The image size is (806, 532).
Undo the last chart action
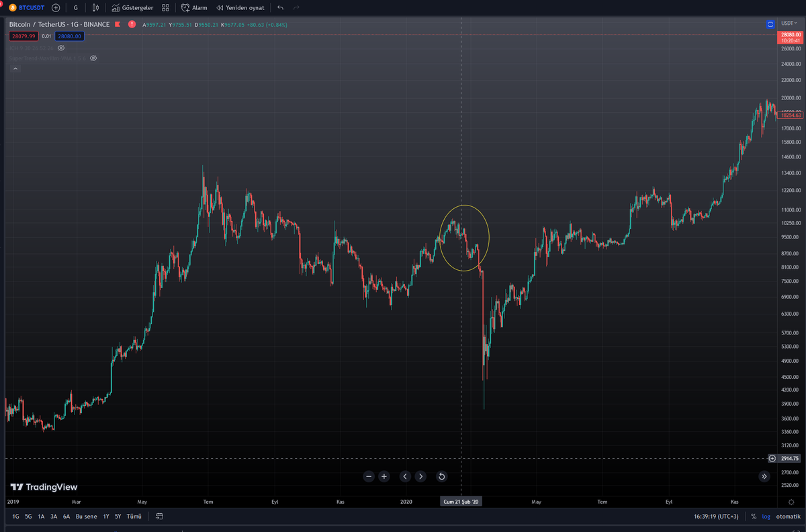point(280,7)
